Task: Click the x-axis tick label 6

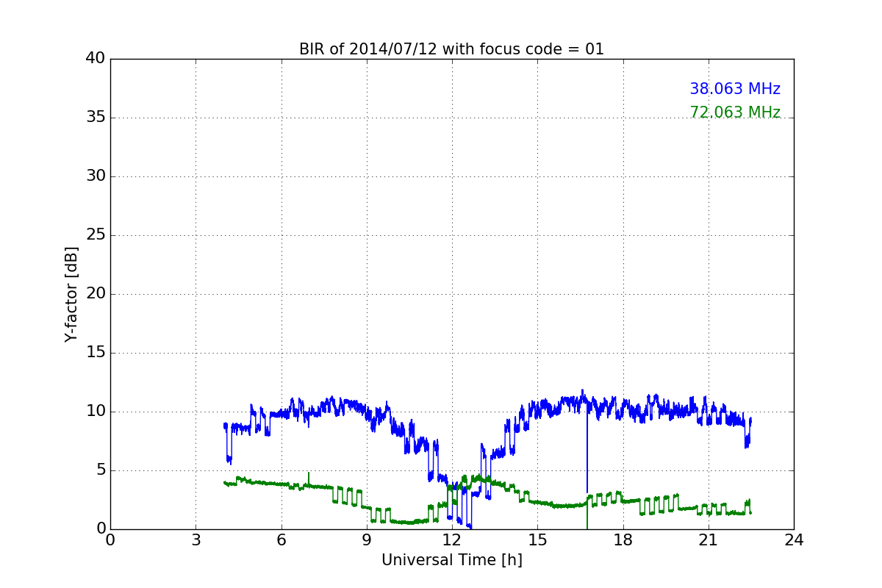Action: (x=281, y=539)
